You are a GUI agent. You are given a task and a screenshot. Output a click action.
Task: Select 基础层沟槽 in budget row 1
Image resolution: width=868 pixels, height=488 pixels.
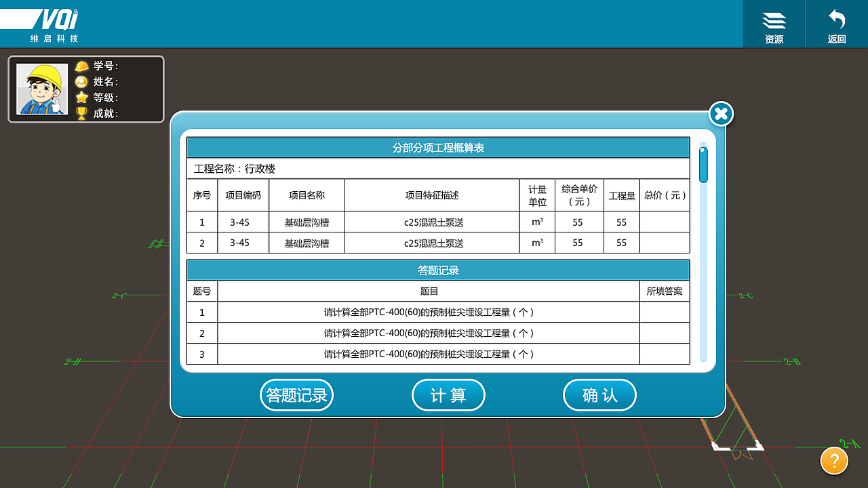pyautogui.click(x=307, y=222)
